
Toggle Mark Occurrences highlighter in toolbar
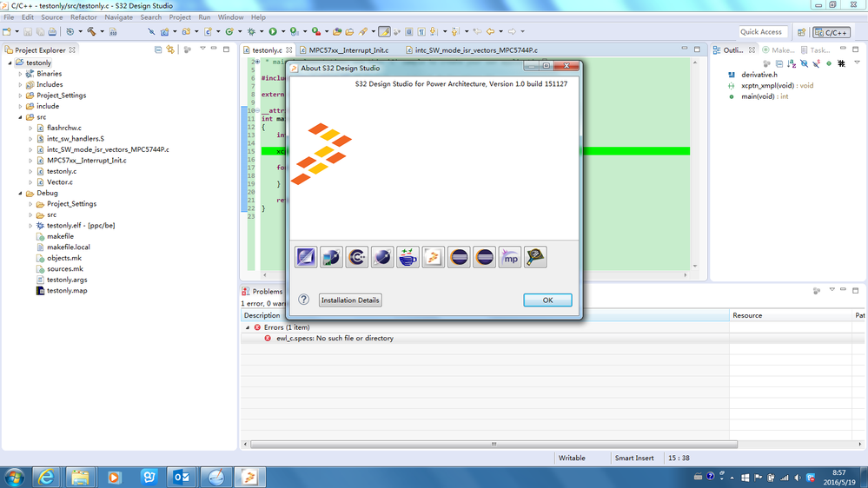click(x=384, y=31)
